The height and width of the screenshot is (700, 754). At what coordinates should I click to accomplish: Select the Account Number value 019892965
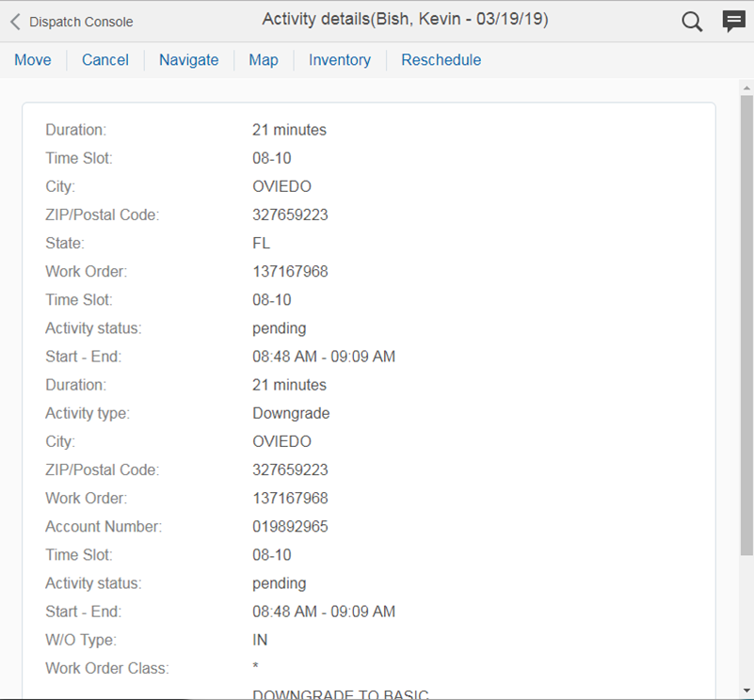[x=290, y=527]
